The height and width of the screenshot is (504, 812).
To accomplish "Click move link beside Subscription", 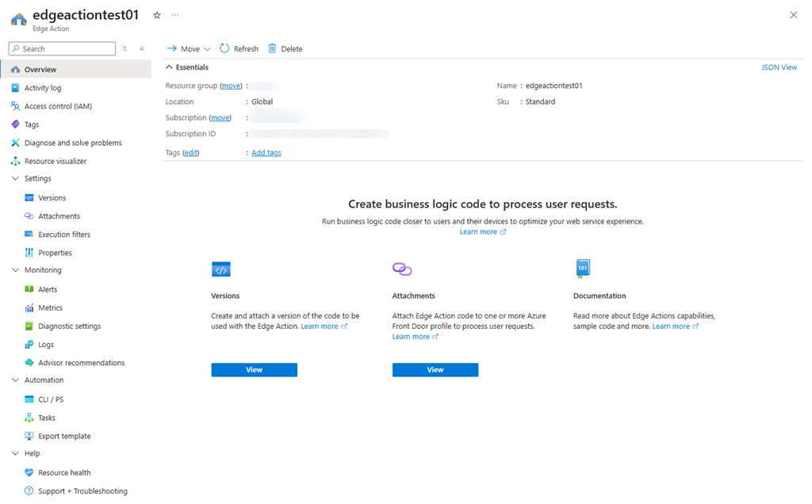I will tap(220, 118).
